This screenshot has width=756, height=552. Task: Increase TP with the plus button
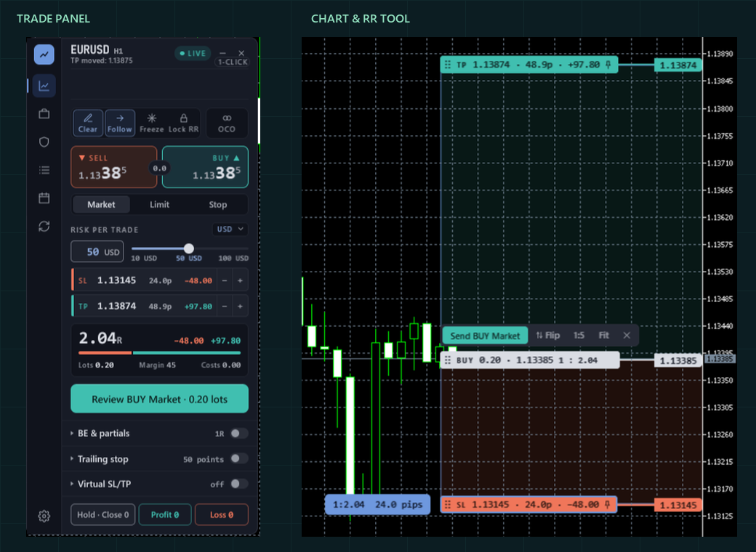[x=240, y=307]
